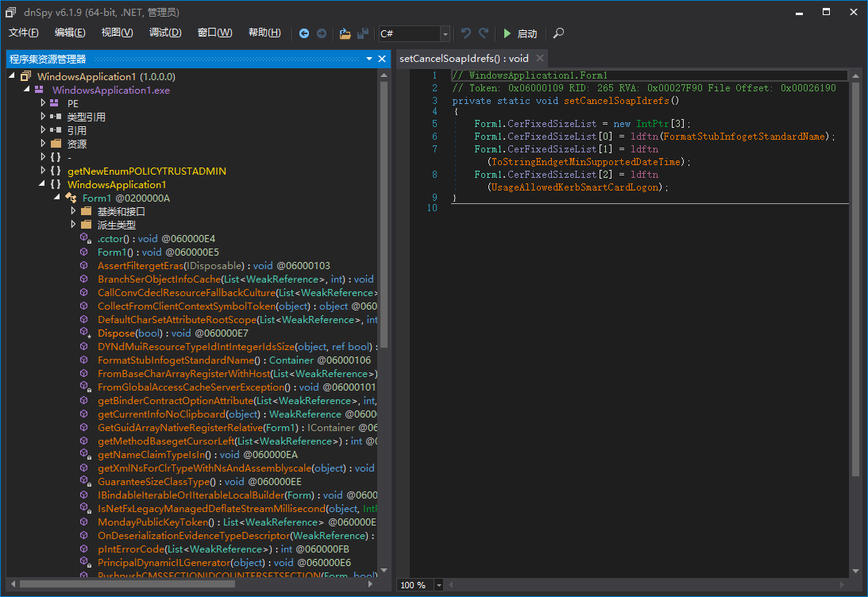
Task: Open the 调试 menu
Action: pos(164,33)
